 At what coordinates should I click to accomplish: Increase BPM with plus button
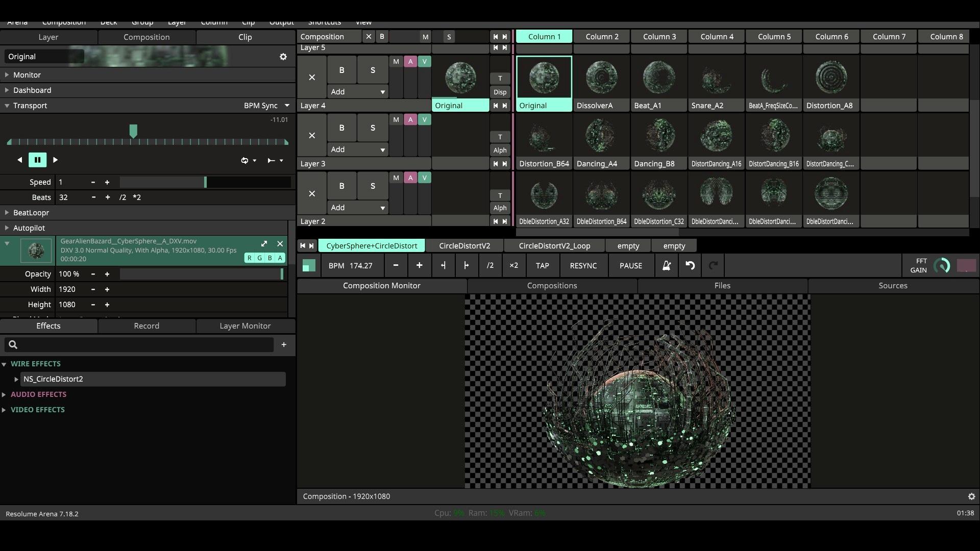click(419, 266)
